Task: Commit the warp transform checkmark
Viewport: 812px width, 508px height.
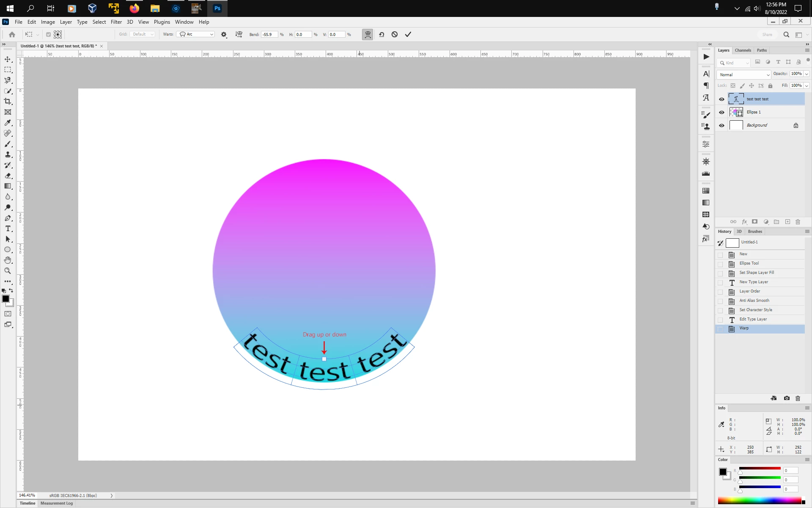Action: (x=408, y=34)
